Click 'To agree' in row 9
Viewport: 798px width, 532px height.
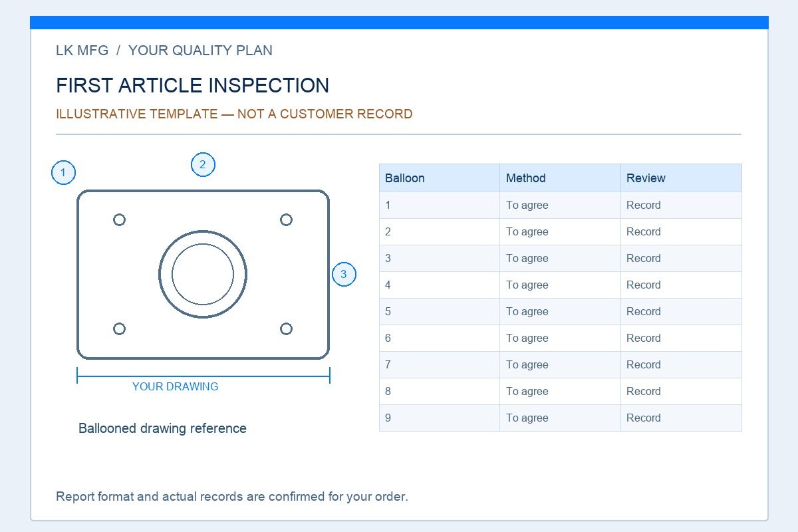[527, 418]
